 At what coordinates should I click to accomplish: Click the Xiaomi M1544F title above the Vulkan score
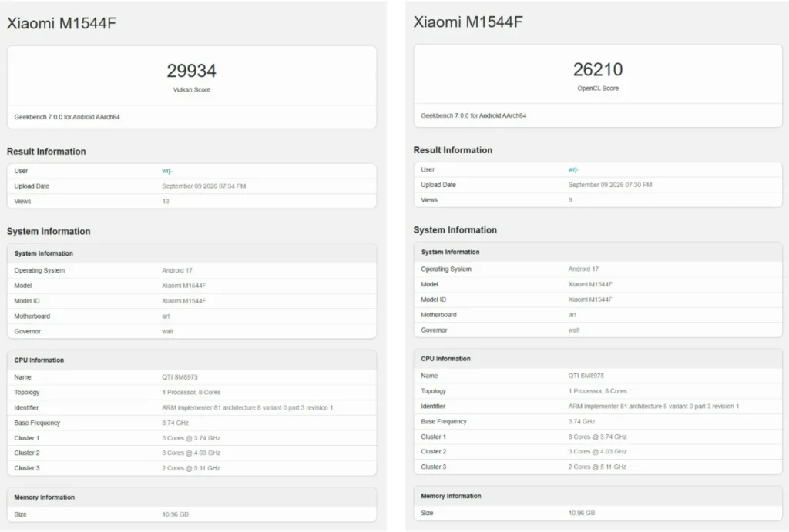pyautogui.click(x=62, y=23)
